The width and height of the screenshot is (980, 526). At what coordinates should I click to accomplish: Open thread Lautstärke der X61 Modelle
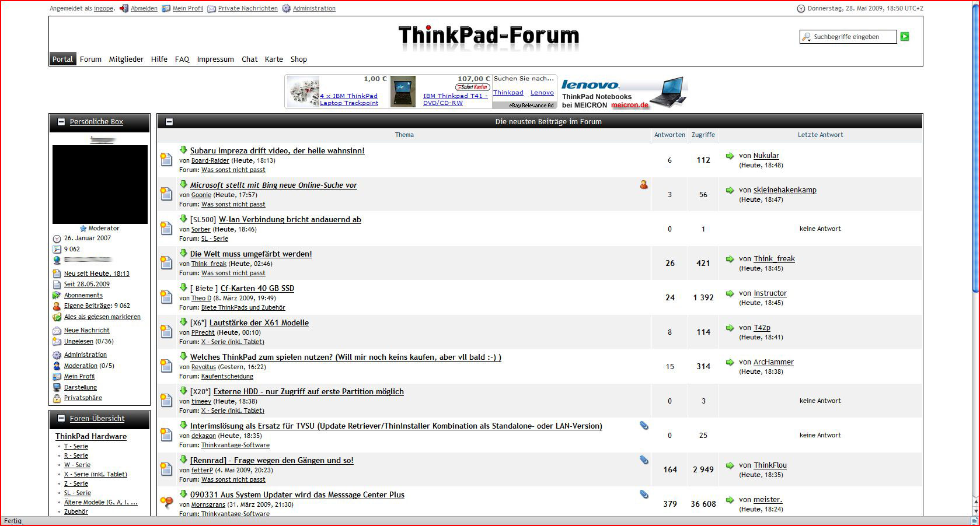259,323
